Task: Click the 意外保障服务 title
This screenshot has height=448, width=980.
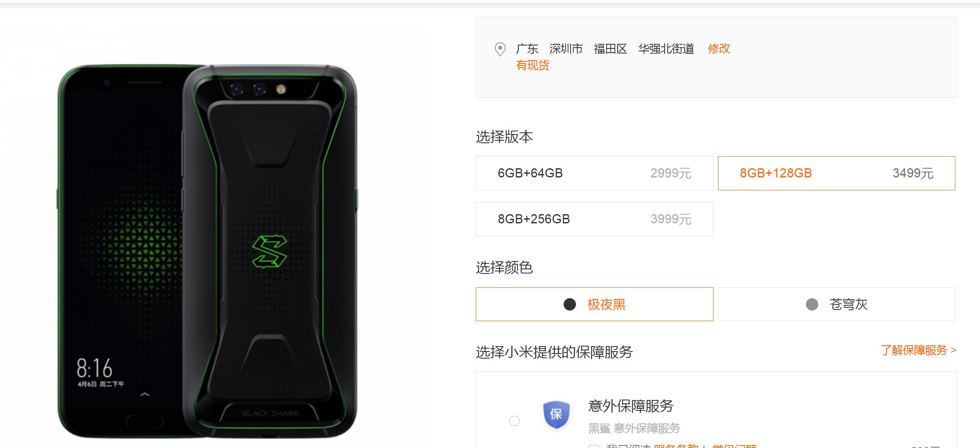Action: click(631, 406)
